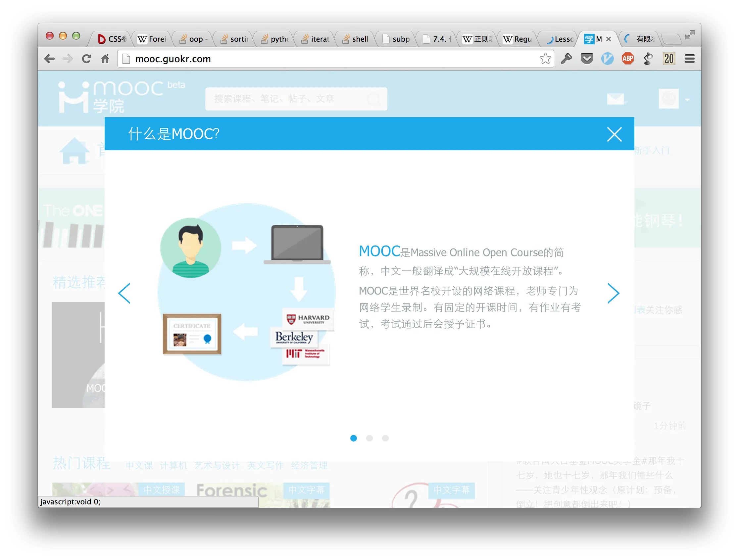Click the key extension icon
Screen dimensions: 739x560
click(x=566, y=59)
